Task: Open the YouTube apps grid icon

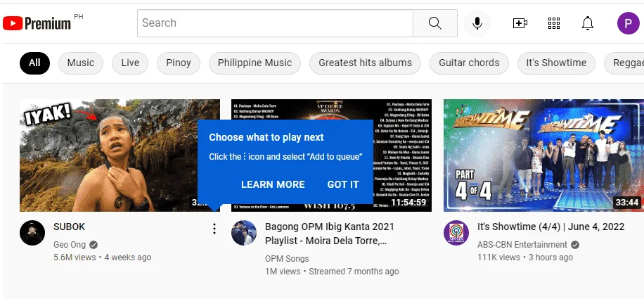Action: point(554,23)
